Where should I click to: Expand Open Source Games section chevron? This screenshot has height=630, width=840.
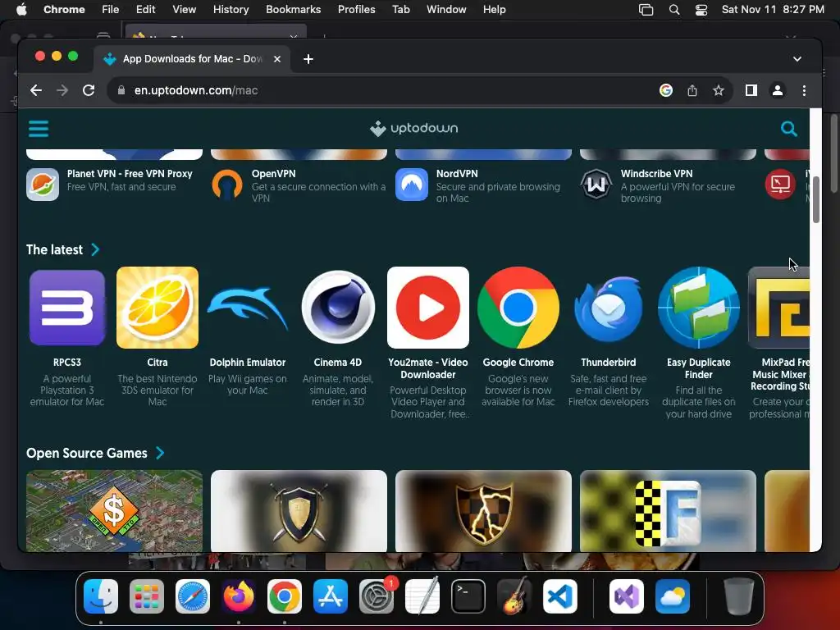pyautogui.click(x=160, y=453)
